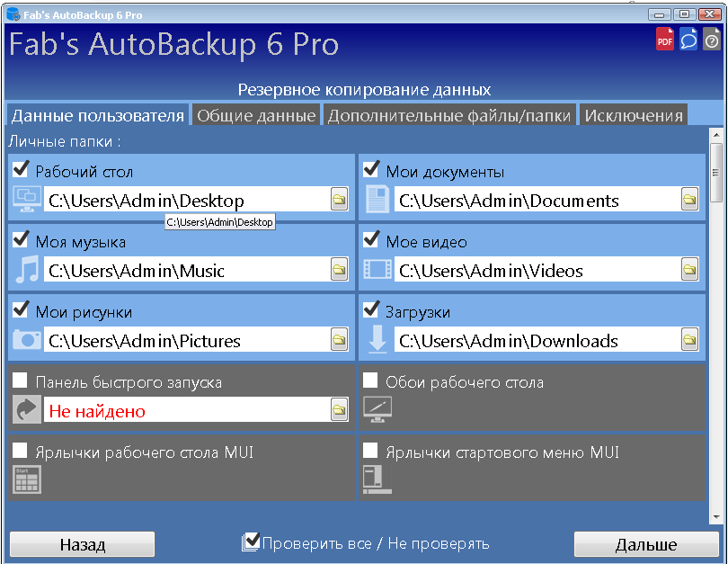Click the Дальше button
This screenshot has width=728, height=564.
click(x=646, y=544)
